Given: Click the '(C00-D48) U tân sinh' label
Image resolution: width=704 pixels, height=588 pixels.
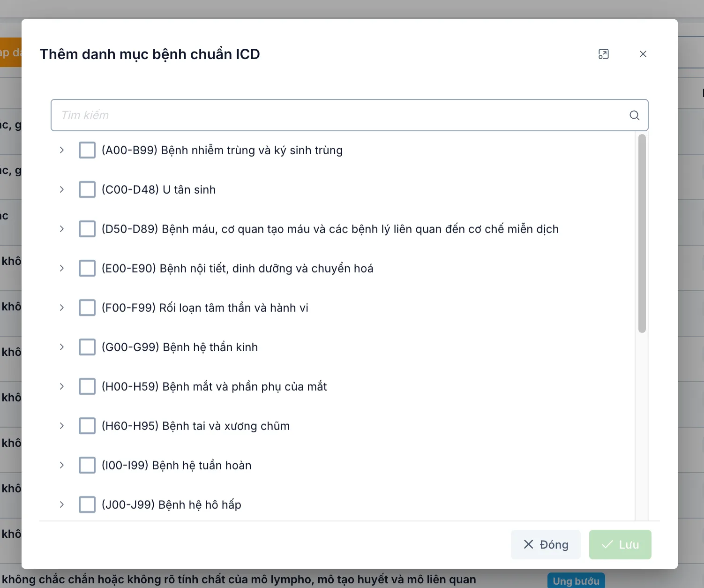Looking at the screenshot, I should tap(159, 189).
